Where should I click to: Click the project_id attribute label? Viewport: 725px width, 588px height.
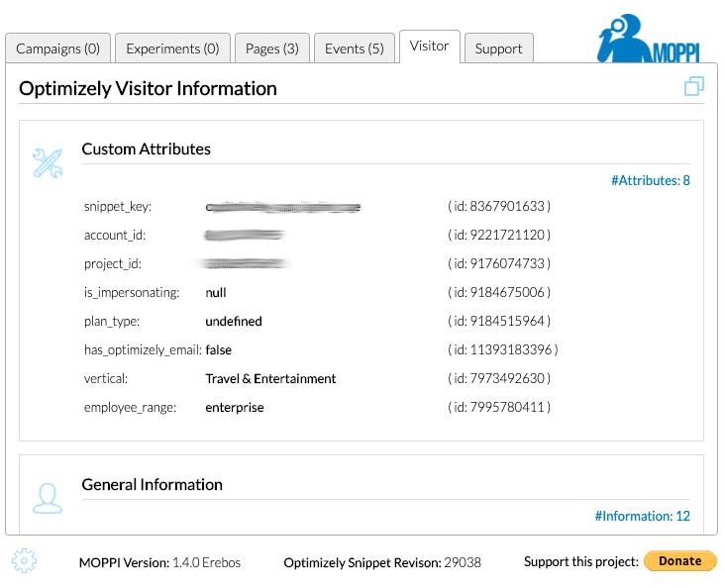pyautogui.click(x=113, y=263)
